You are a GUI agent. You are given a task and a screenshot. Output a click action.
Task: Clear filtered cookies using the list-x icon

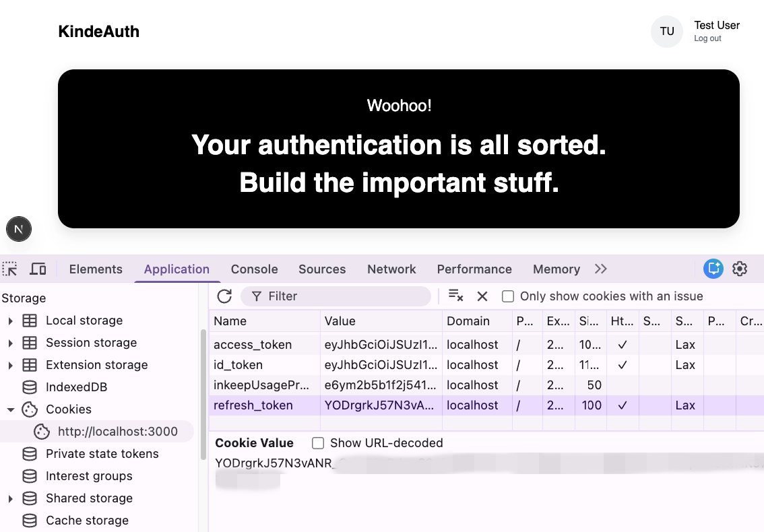[455, 296]
